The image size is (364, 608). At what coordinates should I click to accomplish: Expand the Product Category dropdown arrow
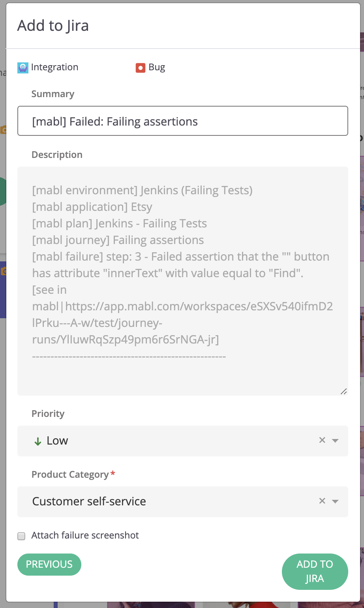(335, 501)
